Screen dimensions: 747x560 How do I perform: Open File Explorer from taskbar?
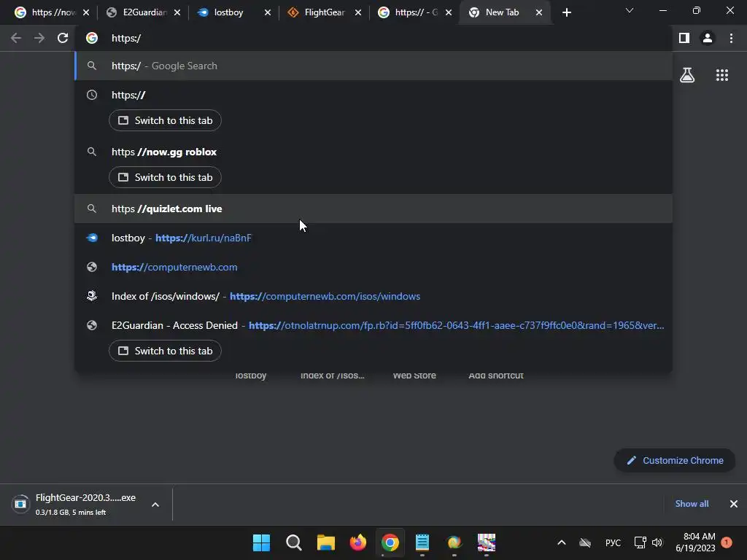(x=326, y=542)
